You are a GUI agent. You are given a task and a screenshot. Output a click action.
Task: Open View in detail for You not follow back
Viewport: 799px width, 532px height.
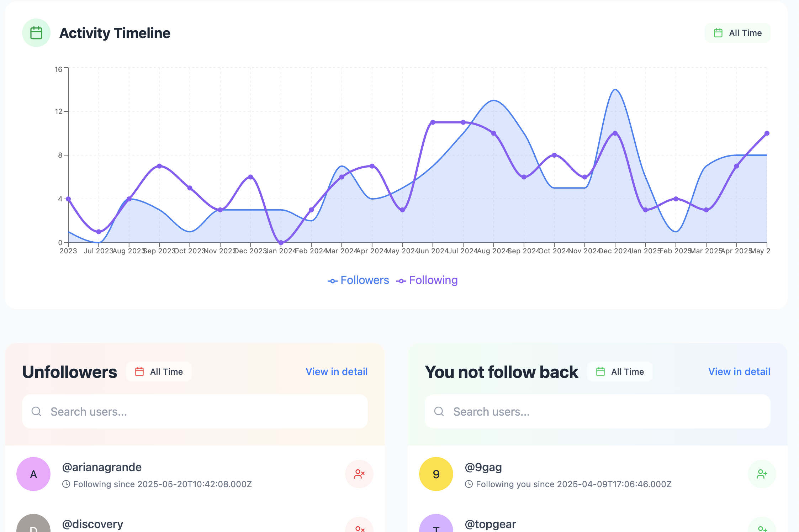point(739,372)
